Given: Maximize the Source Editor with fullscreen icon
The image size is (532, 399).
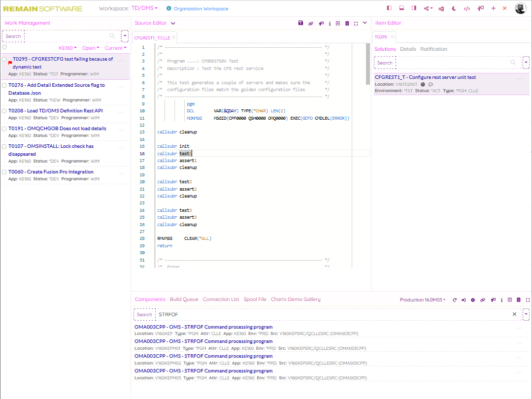Looking at the screenshot, I should point(356,23).
